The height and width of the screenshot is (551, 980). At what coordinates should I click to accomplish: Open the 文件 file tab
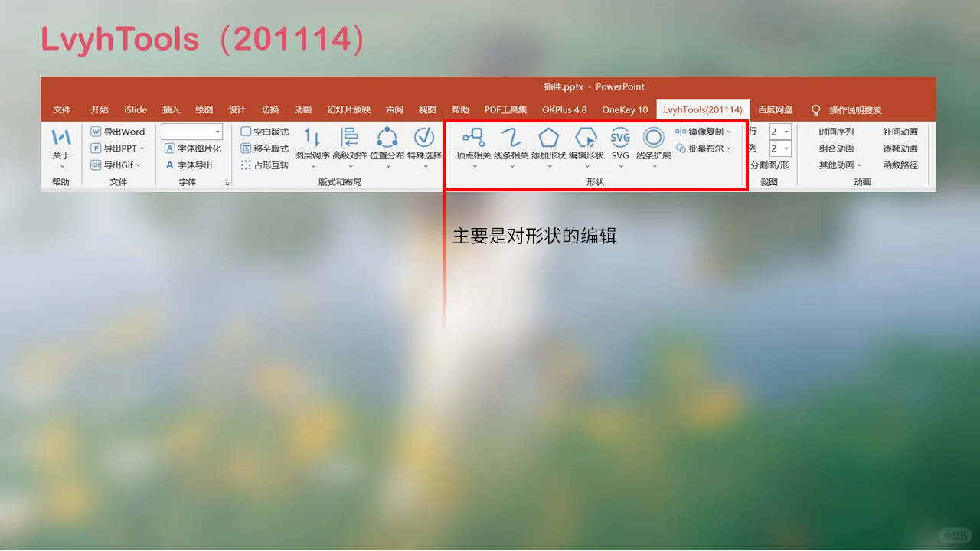click(x=62, y=110)
